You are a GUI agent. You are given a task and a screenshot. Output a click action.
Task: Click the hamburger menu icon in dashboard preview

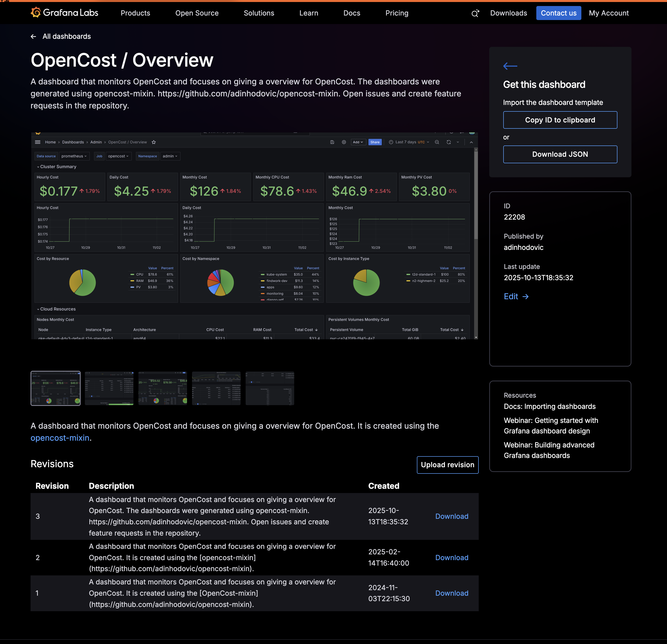[x=38, y=142]
